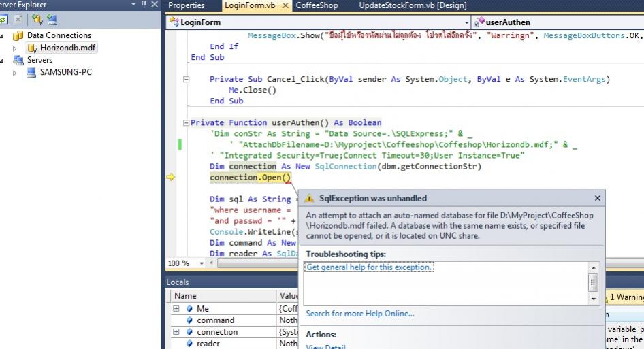Select the Data Connections tree item
644x349 pixels.
click(59, 35)
